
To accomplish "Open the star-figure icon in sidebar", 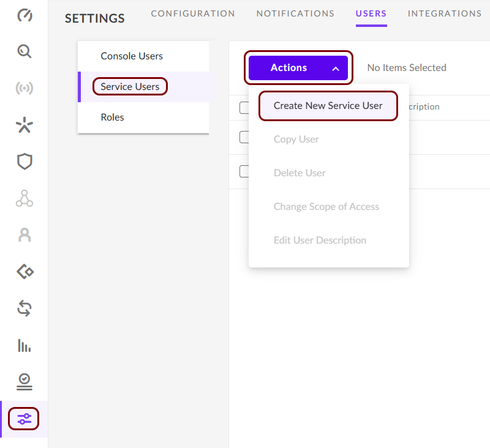I will click(24, 125).
